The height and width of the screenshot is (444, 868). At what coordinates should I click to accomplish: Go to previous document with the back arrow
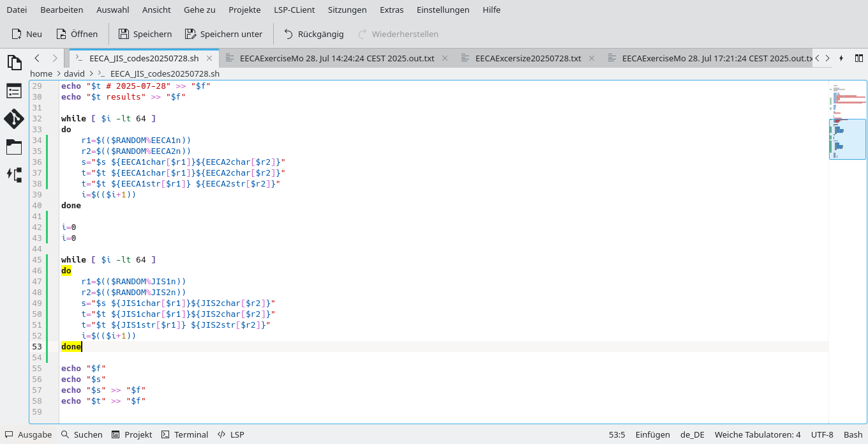(36, 57)
